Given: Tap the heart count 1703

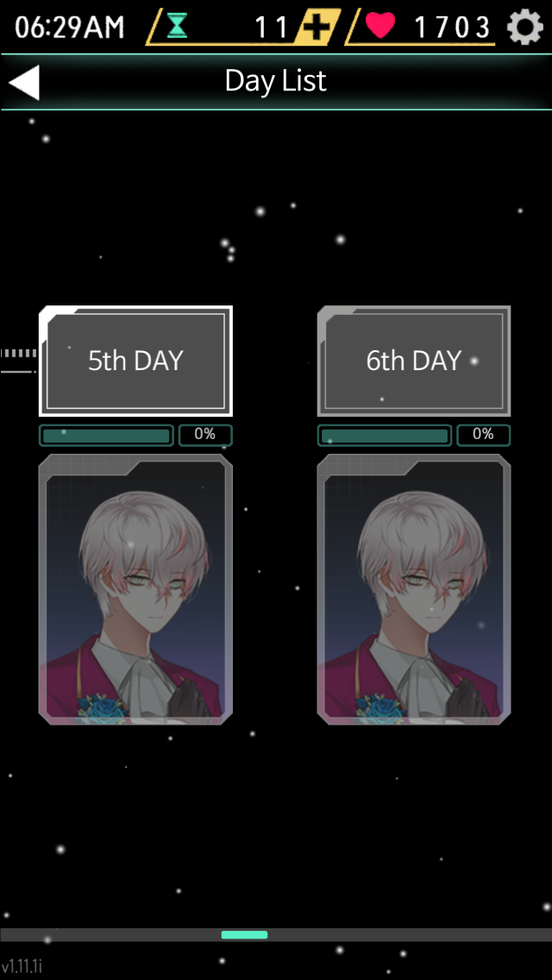Looking at the screenshot, I should pyautogui.click(x=453, y=28).
